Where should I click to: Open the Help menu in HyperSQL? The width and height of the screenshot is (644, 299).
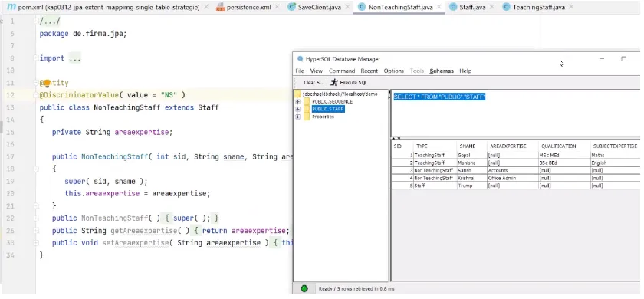[465, 71]
